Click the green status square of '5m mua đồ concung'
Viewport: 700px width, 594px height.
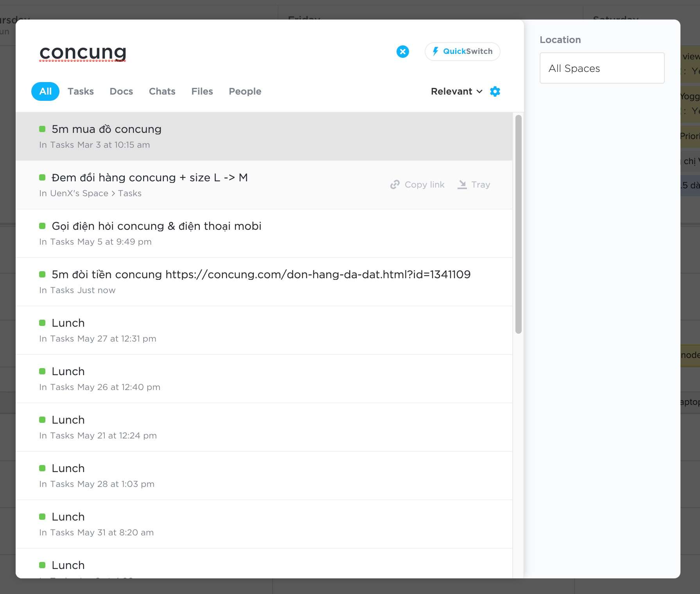[42, 129]
